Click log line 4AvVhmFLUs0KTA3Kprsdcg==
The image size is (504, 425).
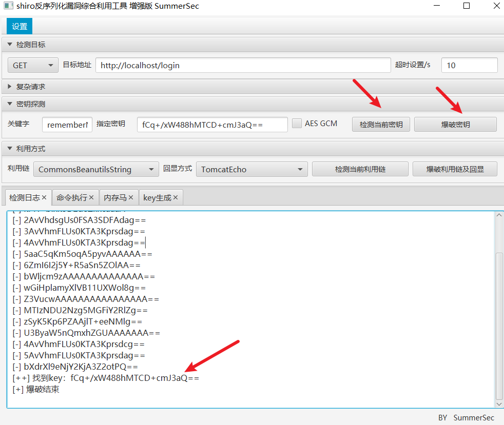coord(79,344)
